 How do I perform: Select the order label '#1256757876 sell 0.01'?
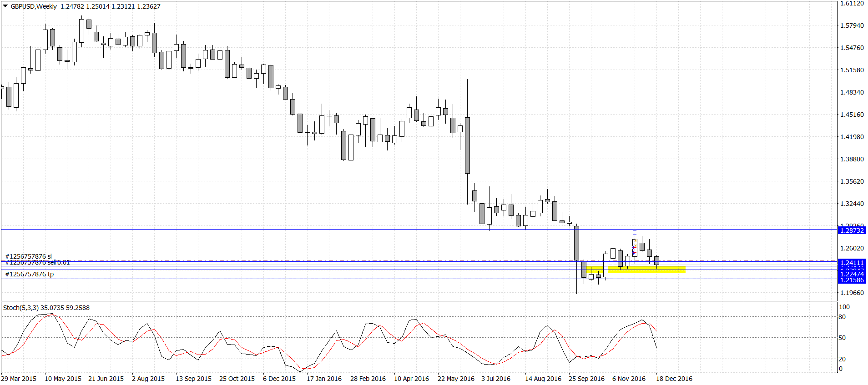pos(38,262)
